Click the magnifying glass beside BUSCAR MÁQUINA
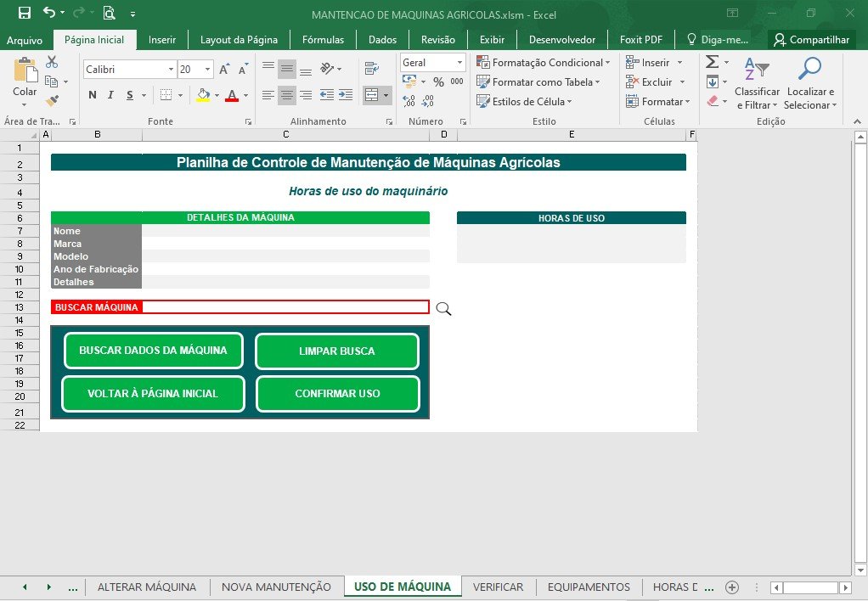Viewport: 868px width, 601px height. pyautogui.click(x=443, y=308)
